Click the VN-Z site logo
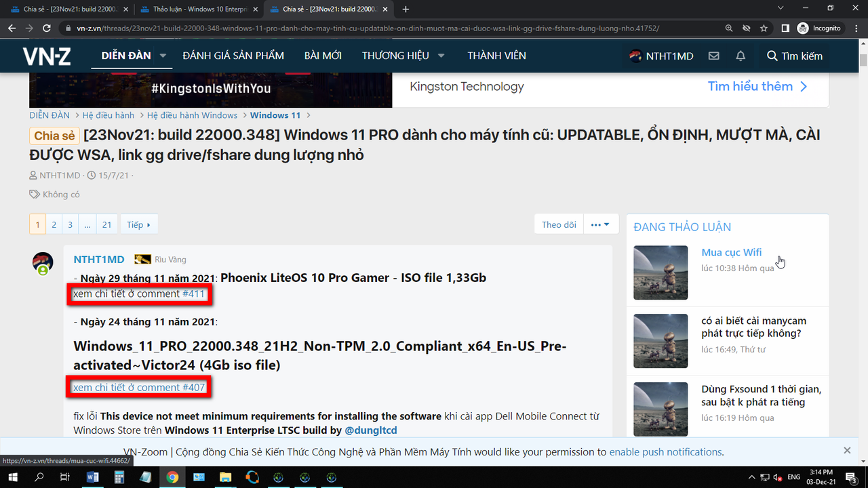The image size is (868, 488). tap(46, 56)
